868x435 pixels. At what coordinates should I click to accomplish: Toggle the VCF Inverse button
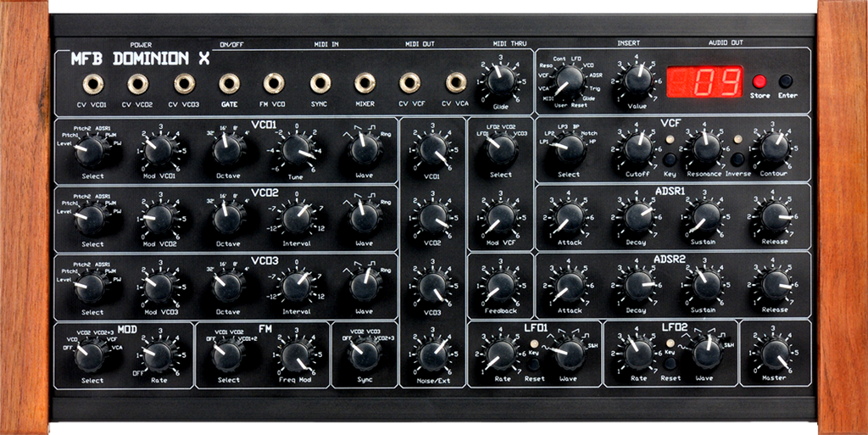737,159
